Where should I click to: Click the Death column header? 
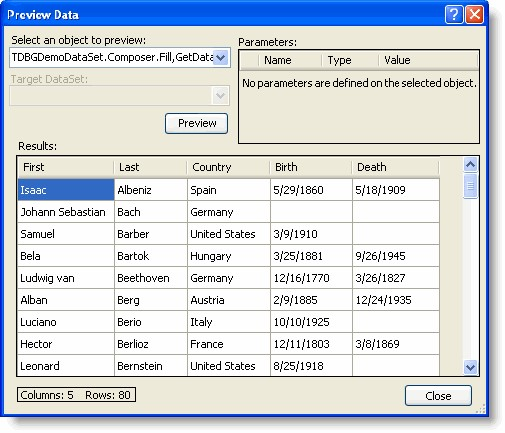coord(396,167)
